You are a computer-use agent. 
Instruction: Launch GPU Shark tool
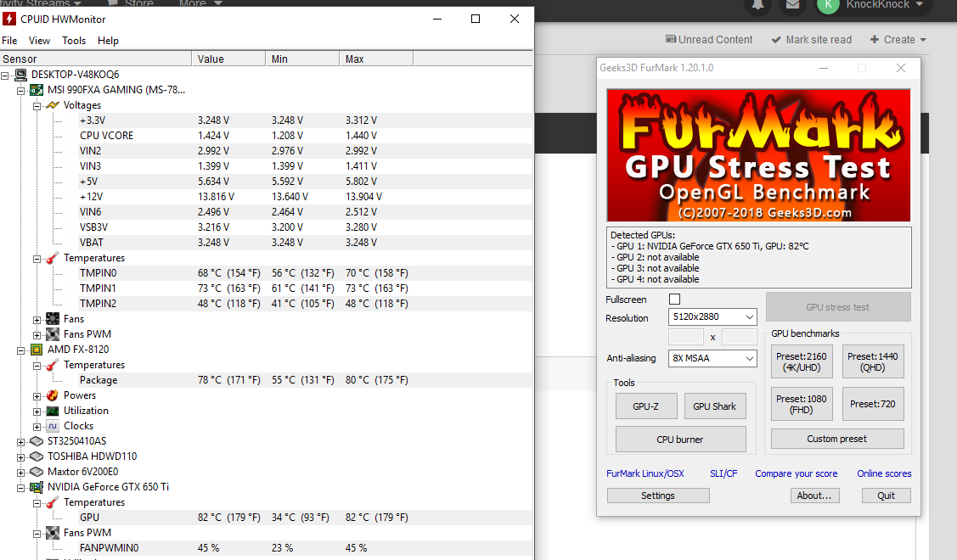(x=715, y=406)
